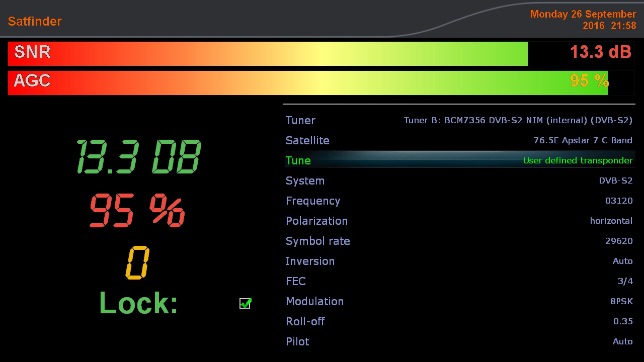The image size is (644, 362).
Task: Click the Symbol rate value 29620
Action: pos(618,241)
